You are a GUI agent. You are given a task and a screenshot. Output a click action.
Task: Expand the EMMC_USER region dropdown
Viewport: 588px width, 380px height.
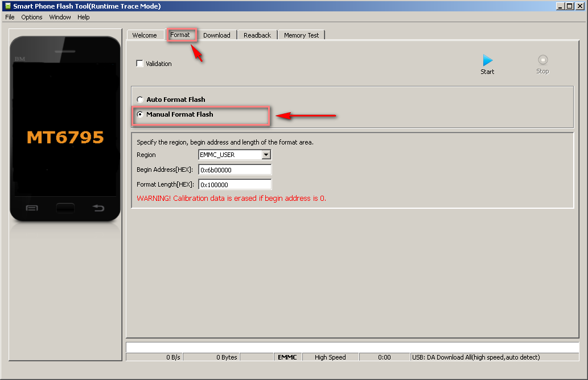point(266,155)
